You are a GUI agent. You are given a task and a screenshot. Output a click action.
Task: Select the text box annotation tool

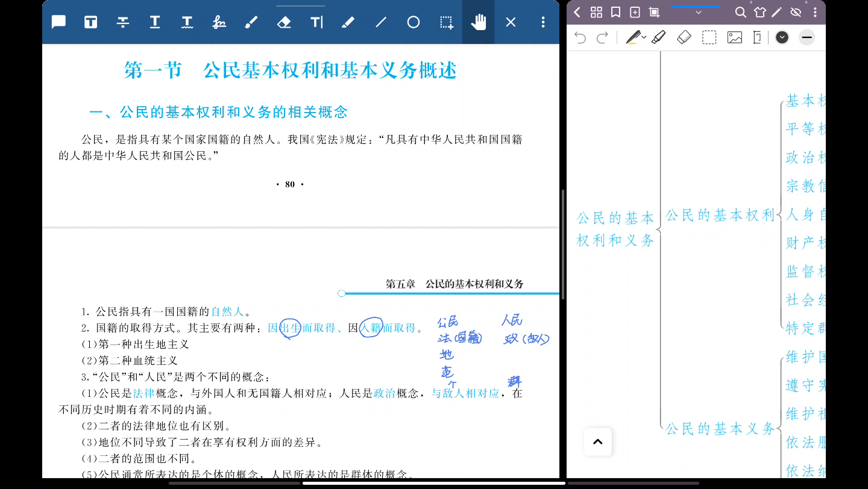pos(91,22)
